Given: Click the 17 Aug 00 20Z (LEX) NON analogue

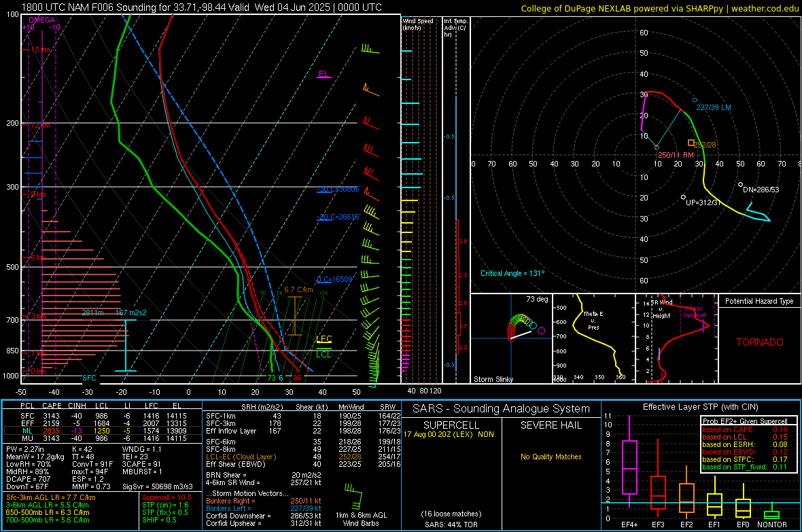Looking at the screenshot, I should [449, 434].
